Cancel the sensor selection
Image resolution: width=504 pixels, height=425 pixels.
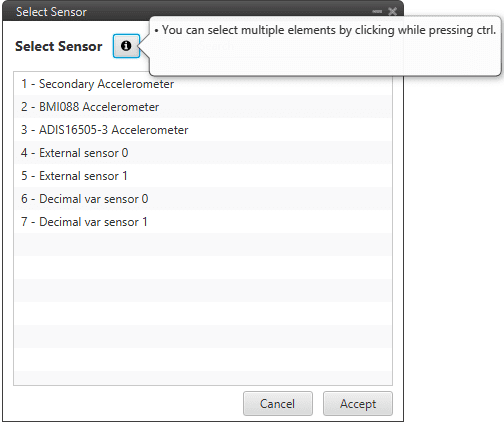click(278, 404)
